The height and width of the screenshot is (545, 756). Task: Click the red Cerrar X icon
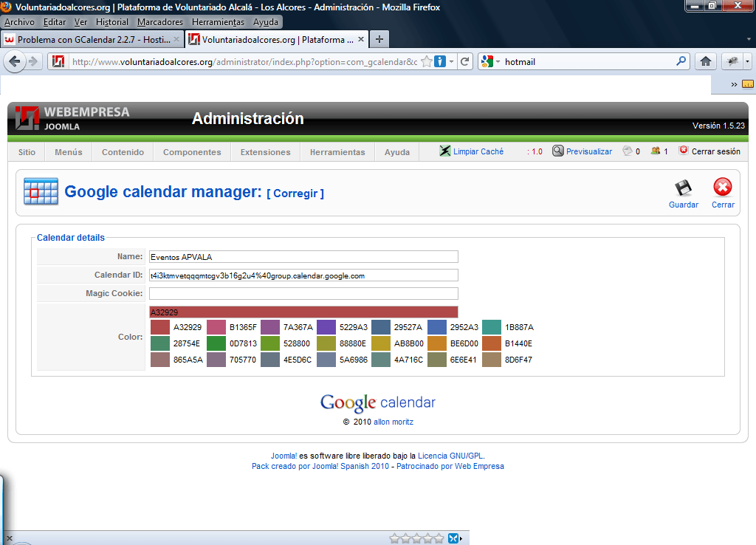tap(723, 187)
